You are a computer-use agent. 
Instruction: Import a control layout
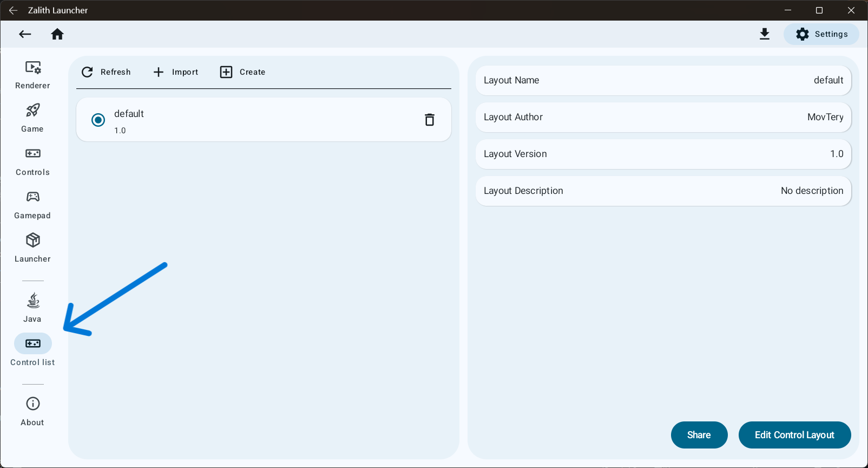point(175,72)
